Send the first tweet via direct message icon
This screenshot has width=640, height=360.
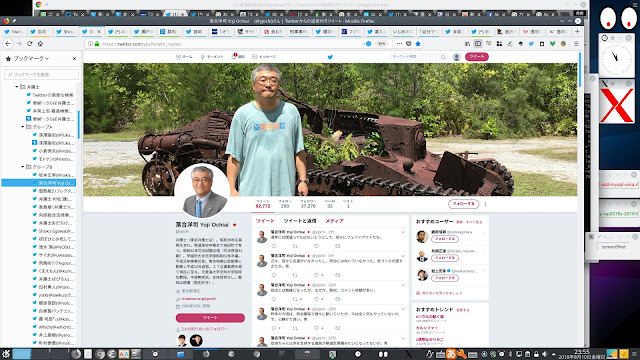click(337, 246)
